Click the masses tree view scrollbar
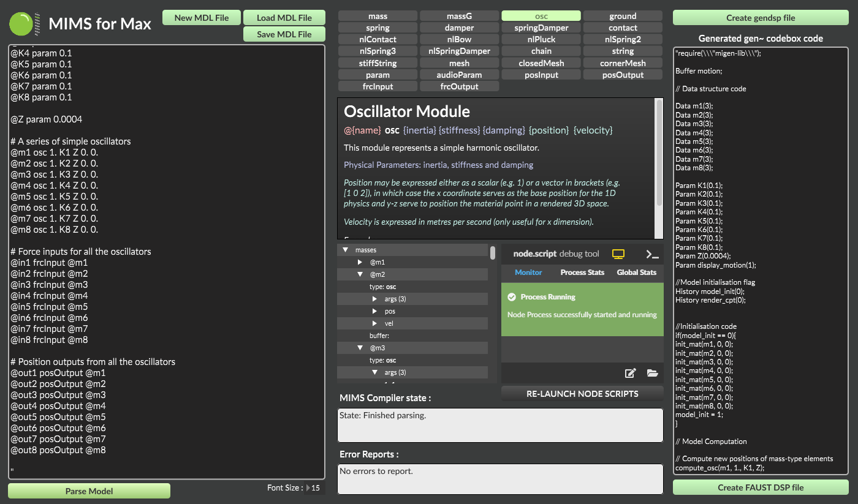The height and width of the screenshot is (504, 858). click(493, 253)
